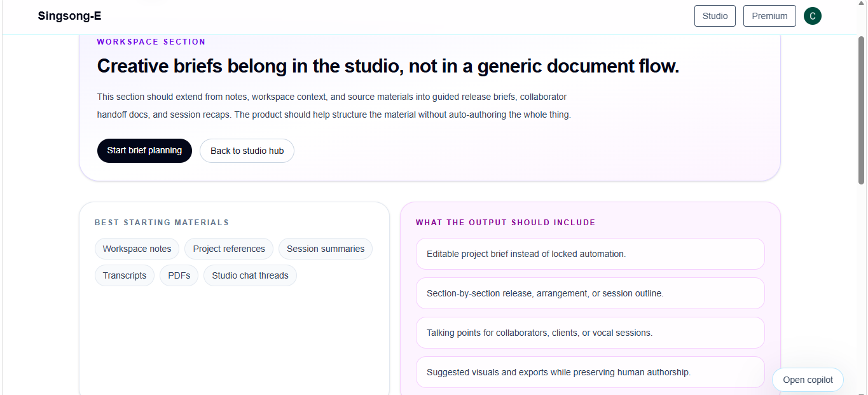Screen dimensions: 868x395
Task: Click the scrollbar up arrow
Action: [x=862, y=4]
